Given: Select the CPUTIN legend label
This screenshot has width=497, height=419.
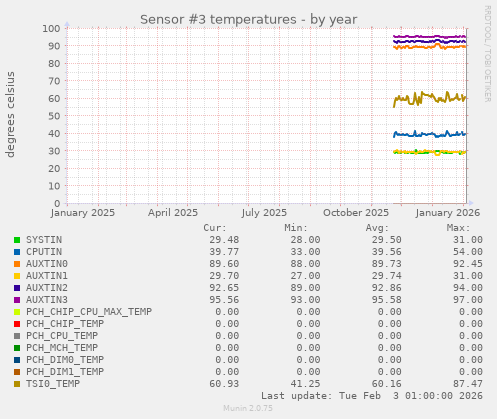Looking at the screenshot, I should click(x=44, y=252).
